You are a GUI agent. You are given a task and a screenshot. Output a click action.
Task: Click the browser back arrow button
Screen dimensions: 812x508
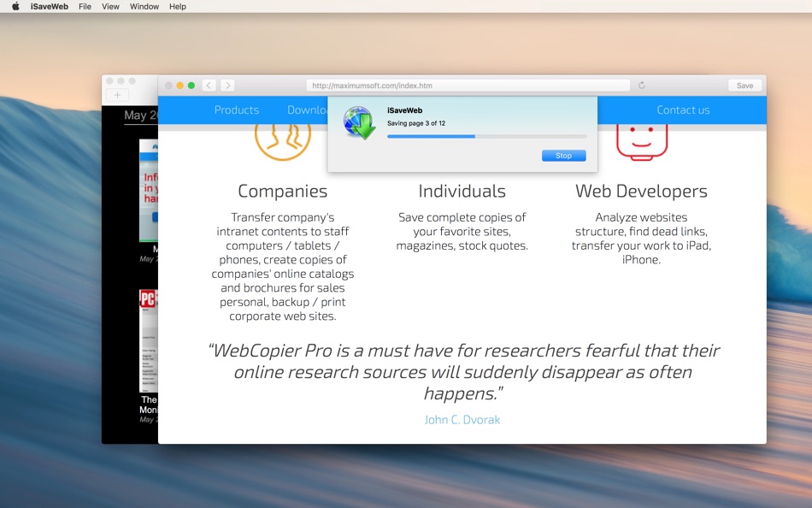click(x=209, y=86)
